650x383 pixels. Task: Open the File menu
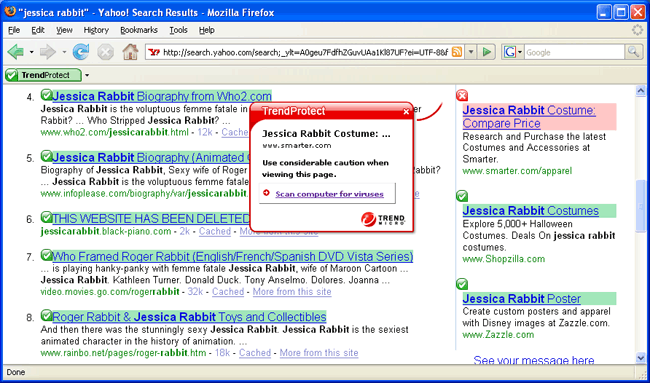[x=14, y=30]
